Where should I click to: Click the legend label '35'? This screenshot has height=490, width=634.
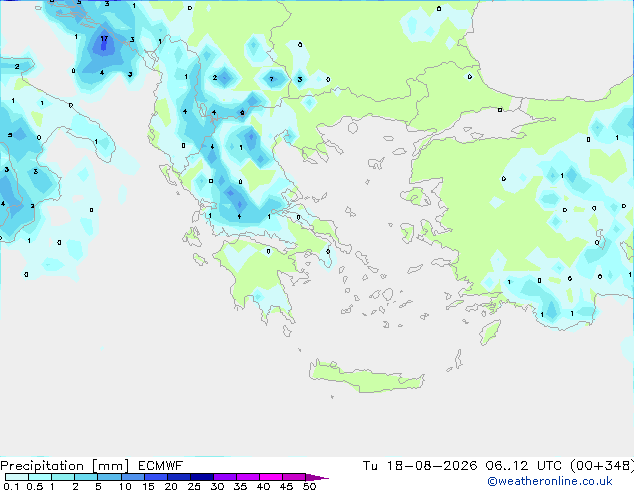(x=240, y=486)
